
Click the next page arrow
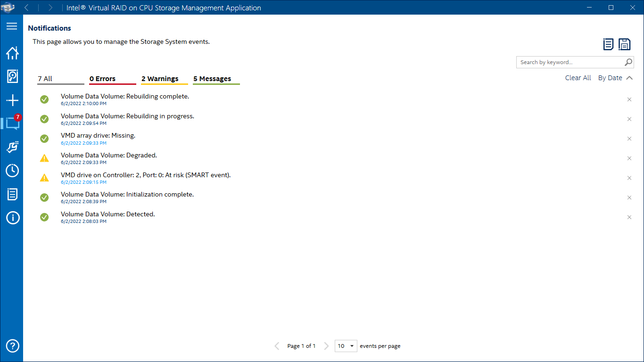tap(326, 346)
